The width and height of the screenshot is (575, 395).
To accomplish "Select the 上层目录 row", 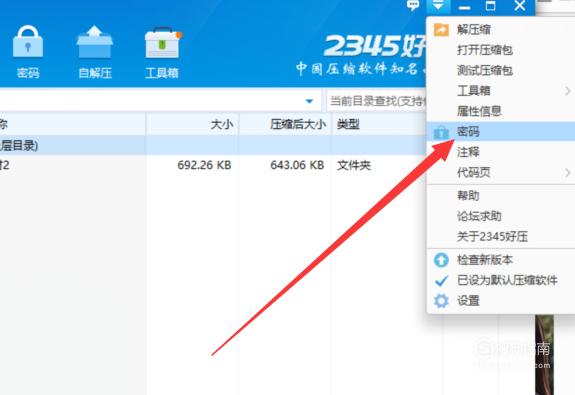I will pyautogui.click(x=213, y=146).
